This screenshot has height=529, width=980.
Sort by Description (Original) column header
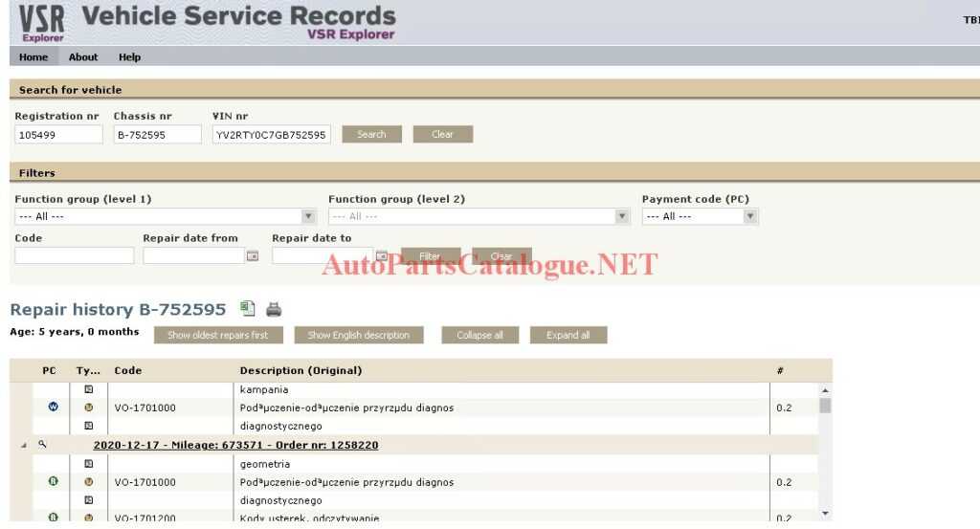pos(301,370)
